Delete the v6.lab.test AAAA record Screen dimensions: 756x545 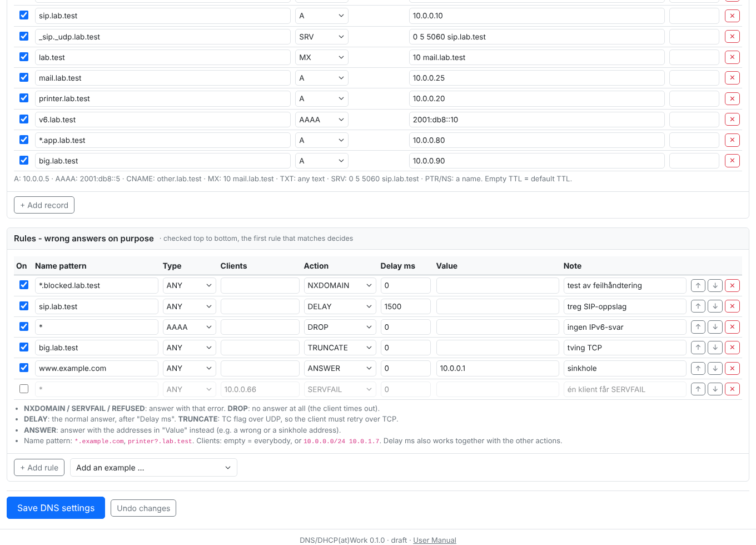click(x=732, y=120)
